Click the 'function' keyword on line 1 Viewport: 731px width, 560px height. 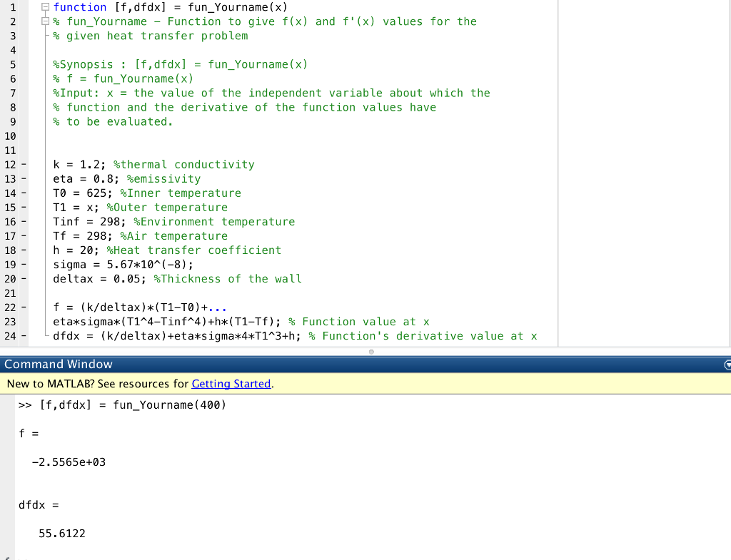[80, 7]
